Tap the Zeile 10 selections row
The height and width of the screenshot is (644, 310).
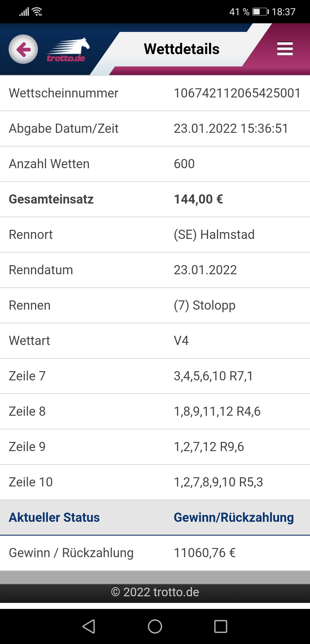pos(155,482)
